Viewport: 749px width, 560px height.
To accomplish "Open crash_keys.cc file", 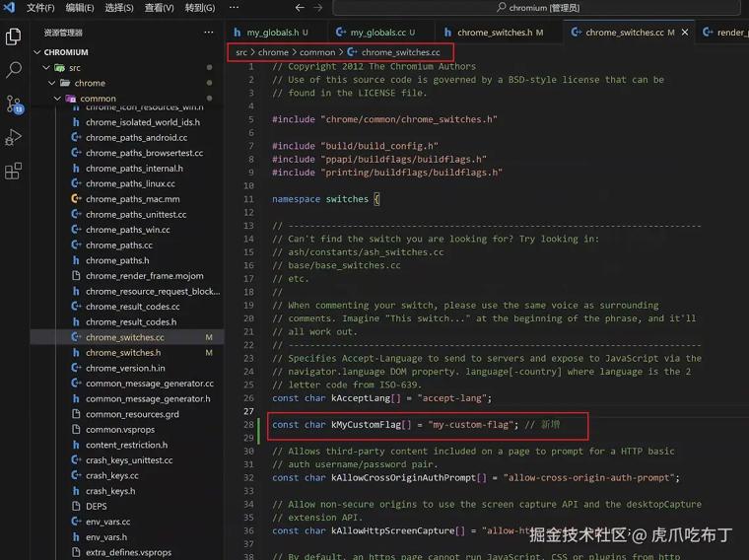I will (x=111, y=475).
